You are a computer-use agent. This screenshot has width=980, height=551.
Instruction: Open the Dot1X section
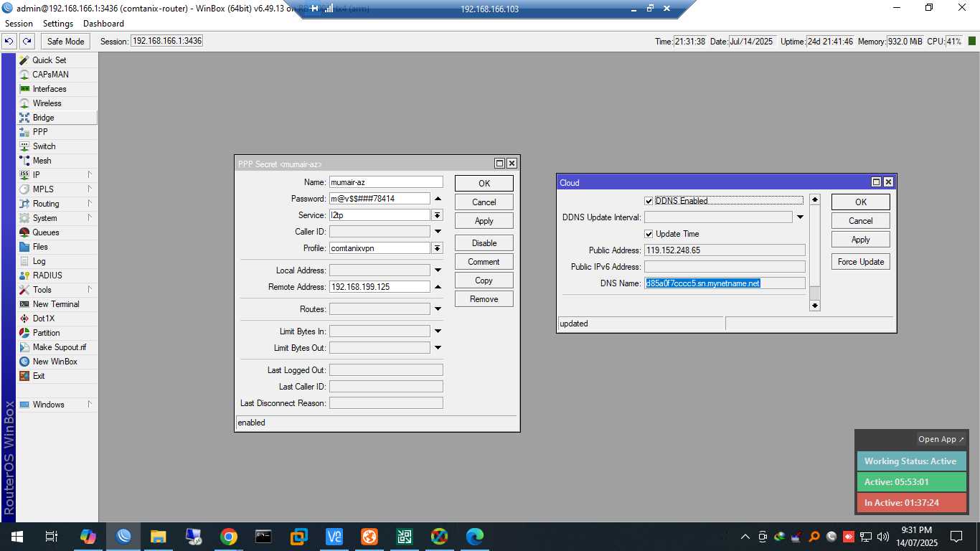(x=57, y=319)
